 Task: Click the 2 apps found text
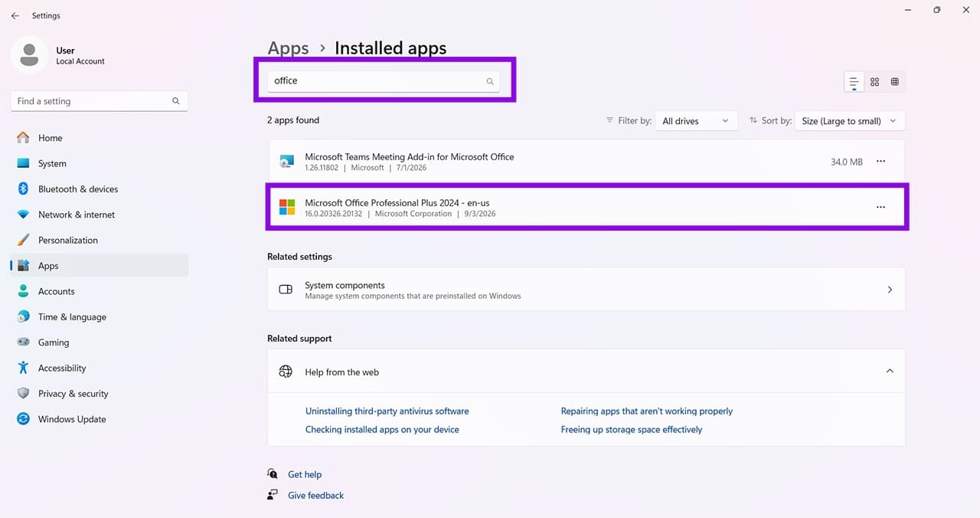(x=293, y=120)
